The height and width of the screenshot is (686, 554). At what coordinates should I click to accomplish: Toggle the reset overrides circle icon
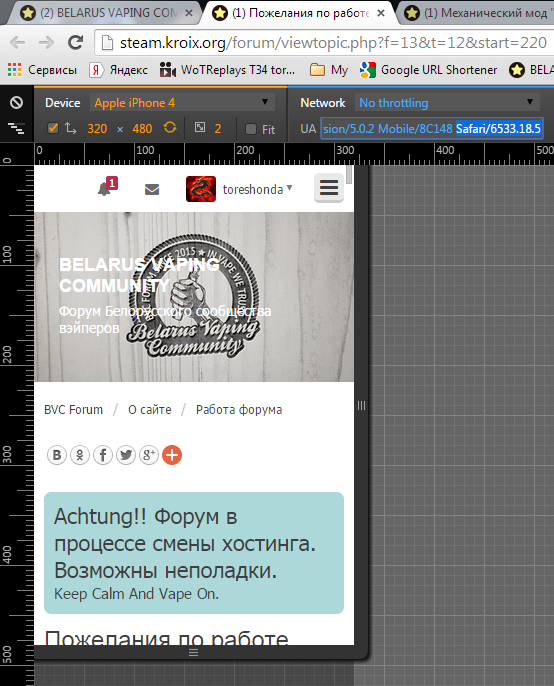point(16,103)
